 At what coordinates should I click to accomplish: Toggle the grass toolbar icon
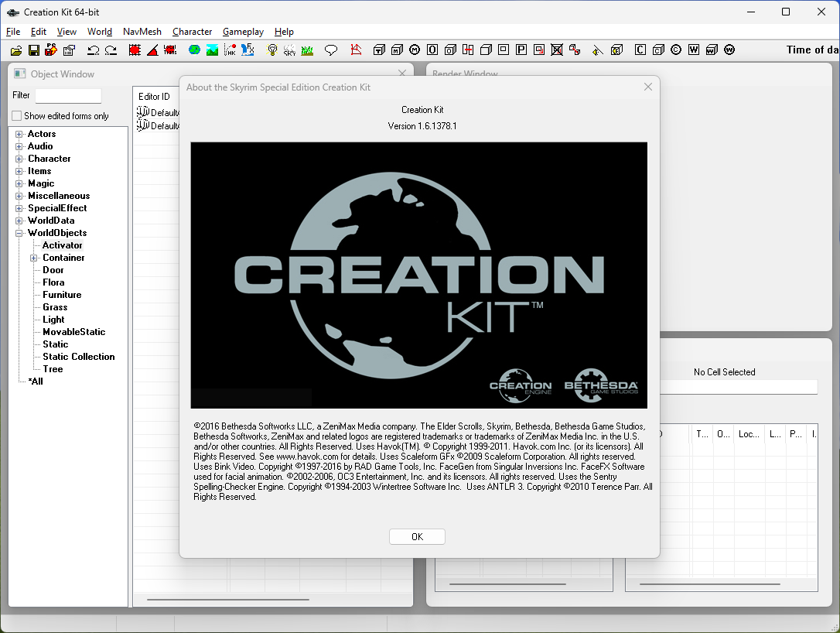[x=307, y=50]
